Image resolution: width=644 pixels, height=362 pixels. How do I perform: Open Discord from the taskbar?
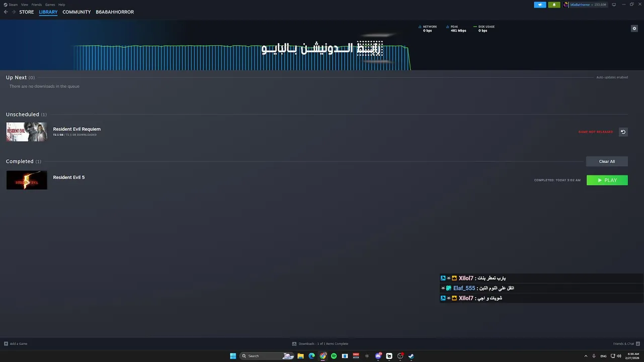click(x=378, y=356)
